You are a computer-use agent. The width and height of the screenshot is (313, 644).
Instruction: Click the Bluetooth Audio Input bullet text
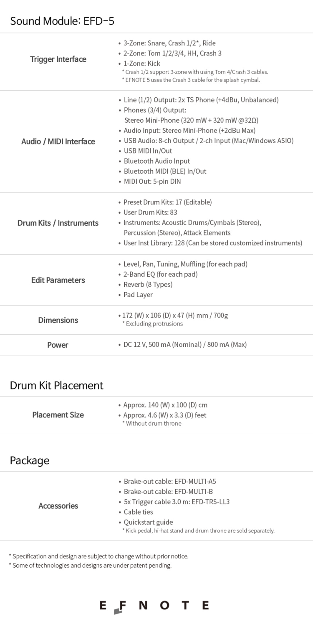[x=156, y=161]
